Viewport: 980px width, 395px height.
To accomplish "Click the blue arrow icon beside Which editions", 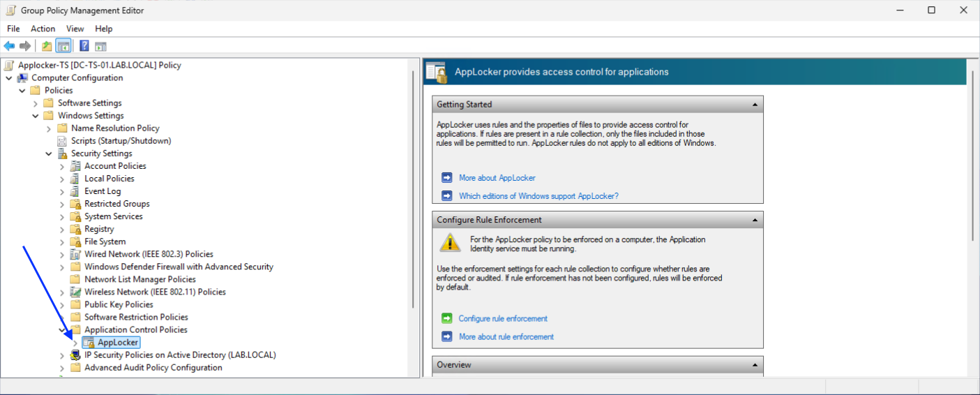I will click(x=447, y=195).
